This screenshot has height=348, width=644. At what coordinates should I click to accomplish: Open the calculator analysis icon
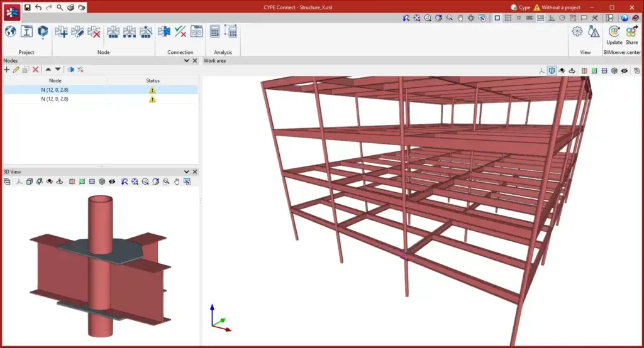(x=215, y=31)
